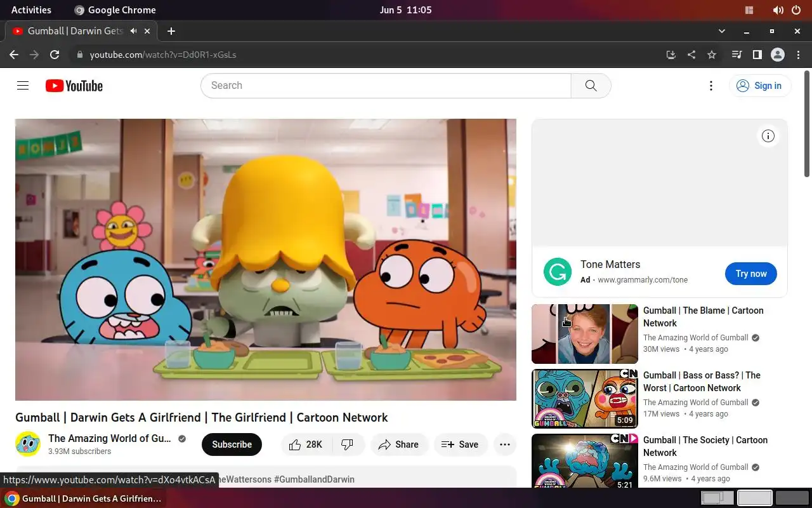Click the Sign in button
This screenshot has width=812, height=508.
pos(759,86)
